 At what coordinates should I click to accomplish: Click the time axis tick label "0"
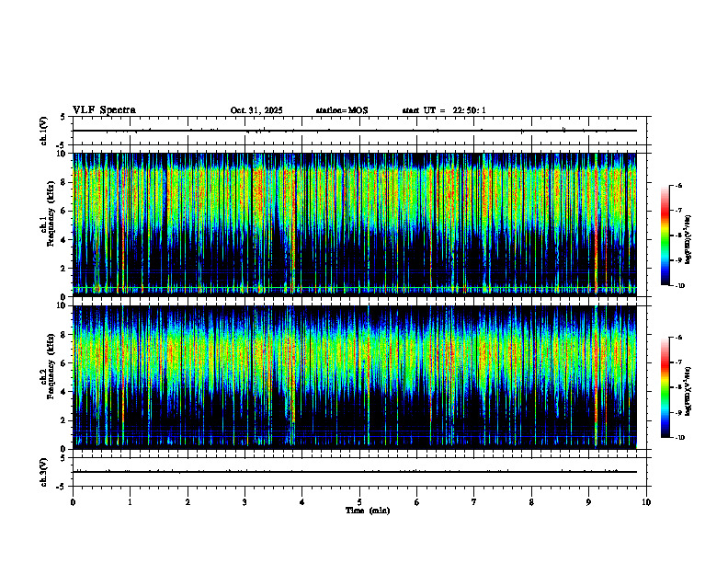coord(73,502)
